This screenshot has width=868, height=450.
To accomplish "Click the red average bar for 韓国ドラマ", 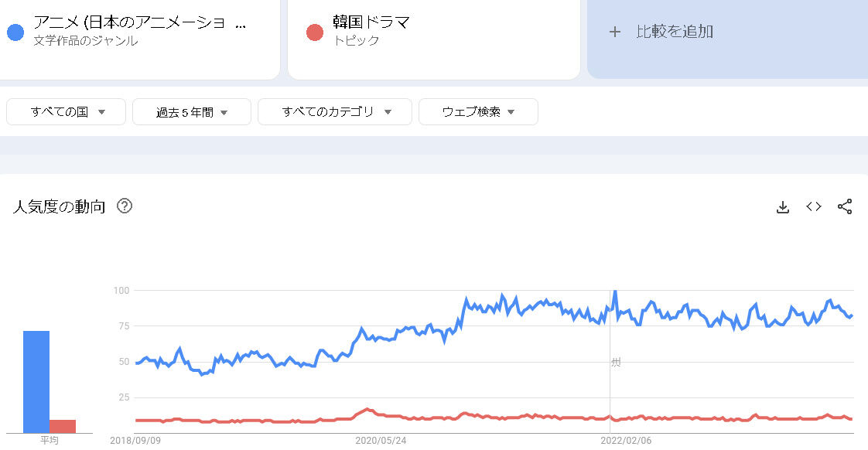I will [63, 426].
